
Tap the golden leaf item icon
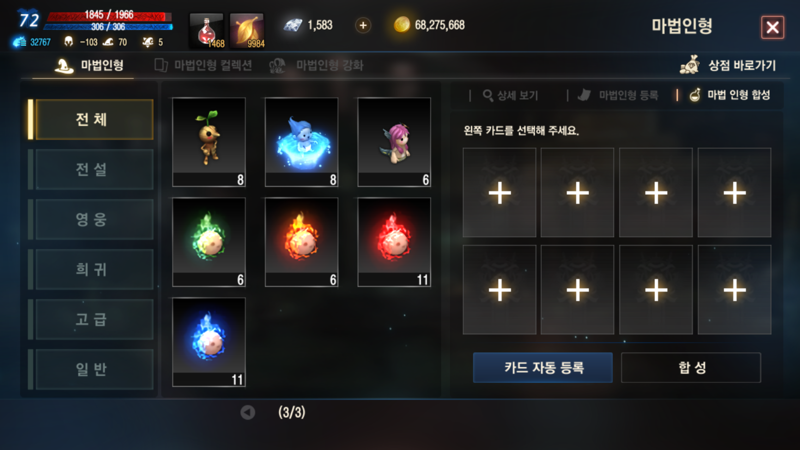point(247,31)
